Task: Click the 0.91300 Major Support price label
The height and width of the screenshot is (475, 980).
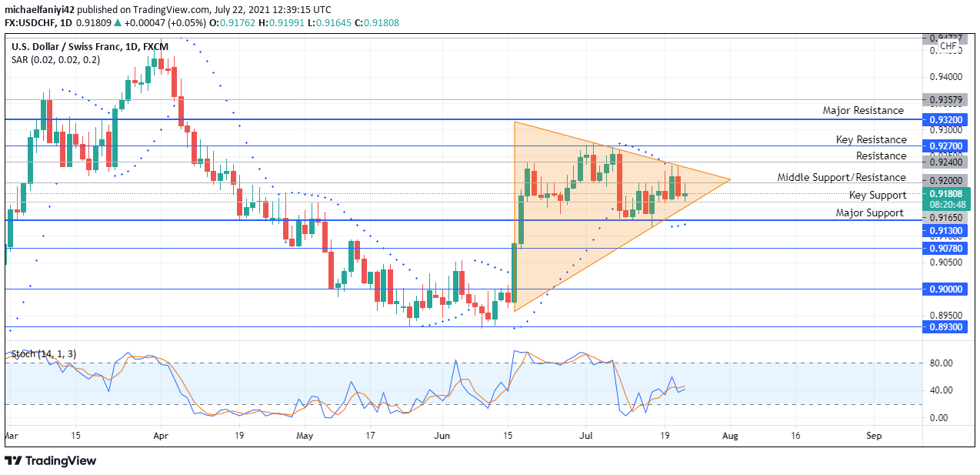Action: tap(947, 230)
